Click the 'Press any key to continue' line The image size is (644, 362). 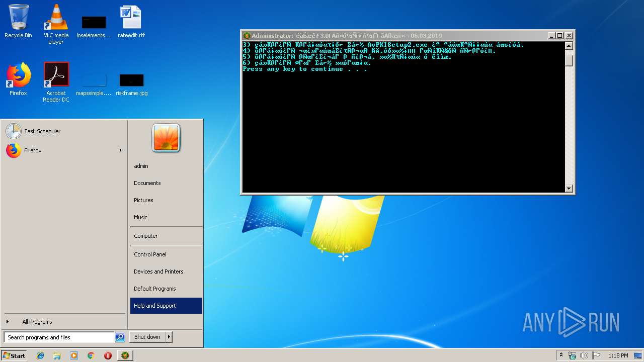(305, 69)
